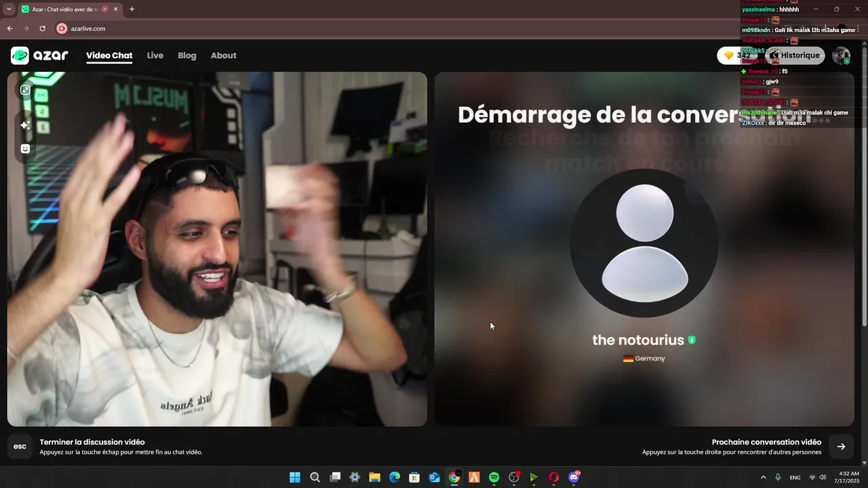
Task: Open the green play app taskbar icon
Action: pos(534,477)
